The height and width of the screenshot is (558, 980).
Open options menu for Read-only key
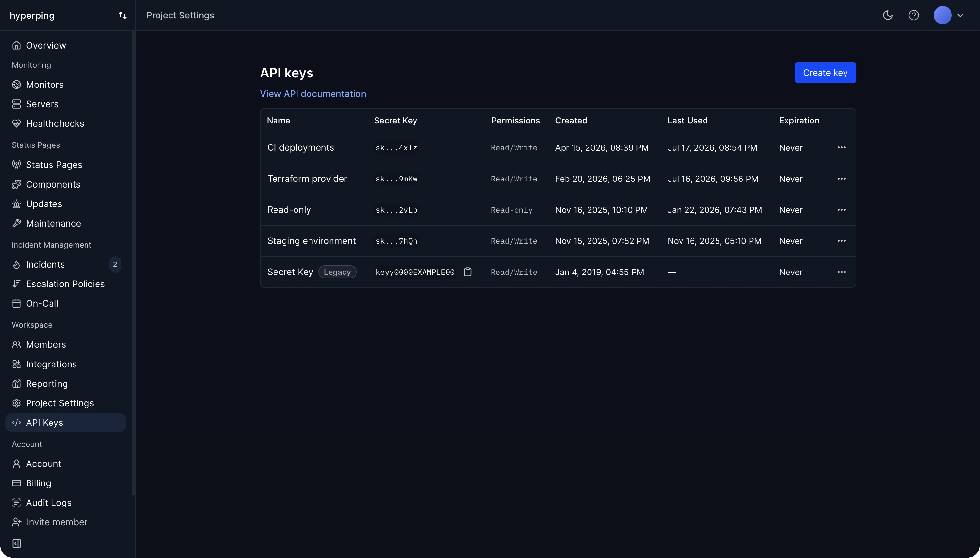coord(841,210)
